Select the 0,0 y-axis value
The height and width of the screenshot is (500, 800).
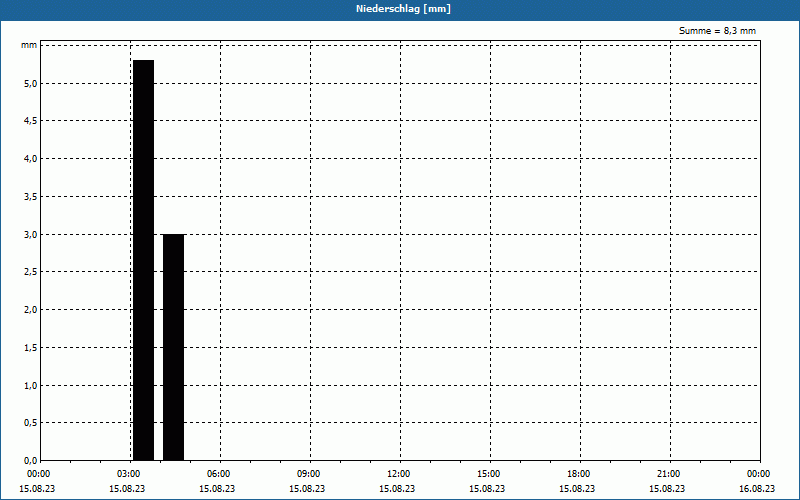[x=31, y=460]
